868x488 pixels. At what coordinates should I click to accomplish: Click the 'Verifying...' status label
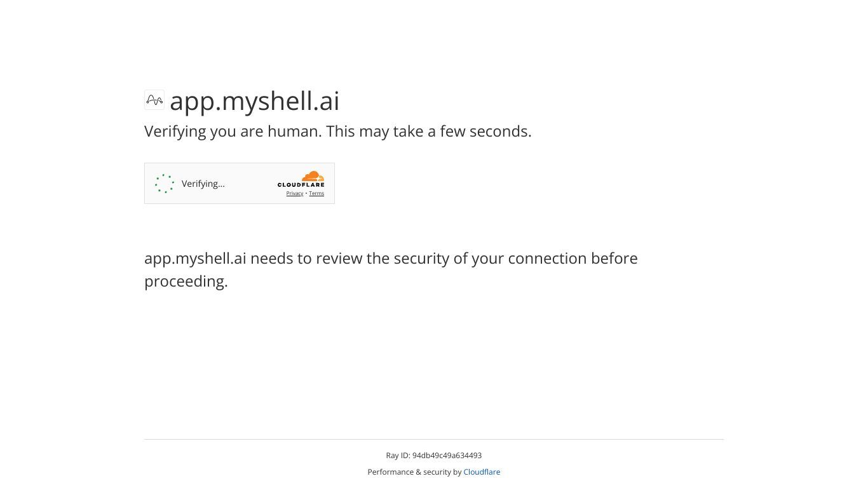coord(203,184)
